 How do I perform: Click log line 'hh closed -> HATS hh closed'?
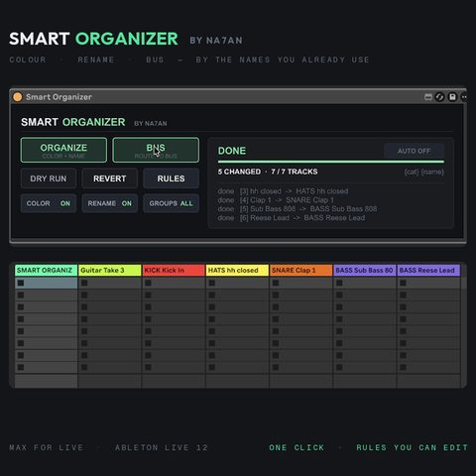283,191
